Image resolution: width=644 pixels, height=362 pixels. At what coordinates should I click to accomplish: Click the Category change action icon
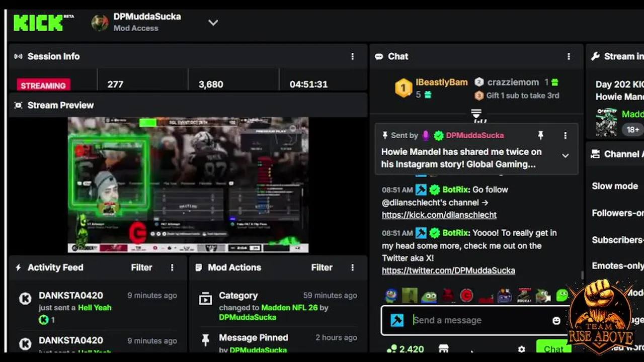coord(205,299)
